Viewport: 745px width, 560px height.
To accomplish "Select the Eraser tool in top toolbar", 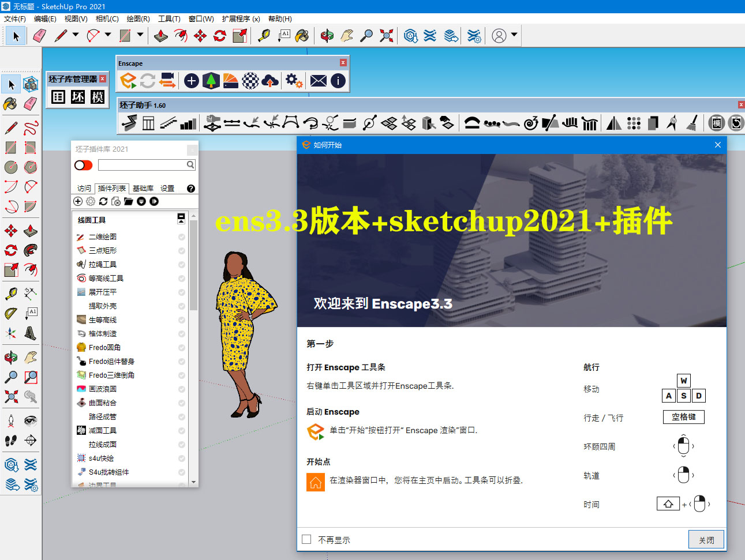I will coord(39,36).
